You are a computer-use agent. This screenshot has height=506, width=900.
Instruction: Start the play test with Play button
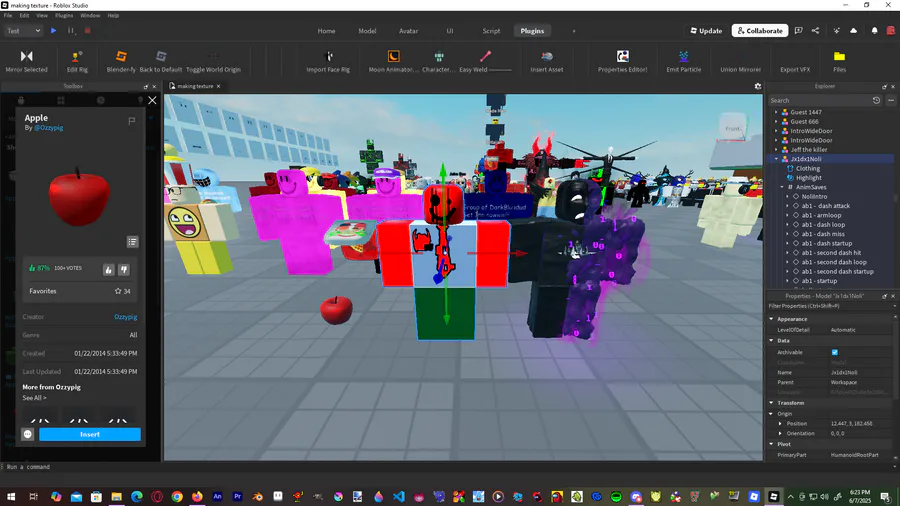tap(53, 31)
